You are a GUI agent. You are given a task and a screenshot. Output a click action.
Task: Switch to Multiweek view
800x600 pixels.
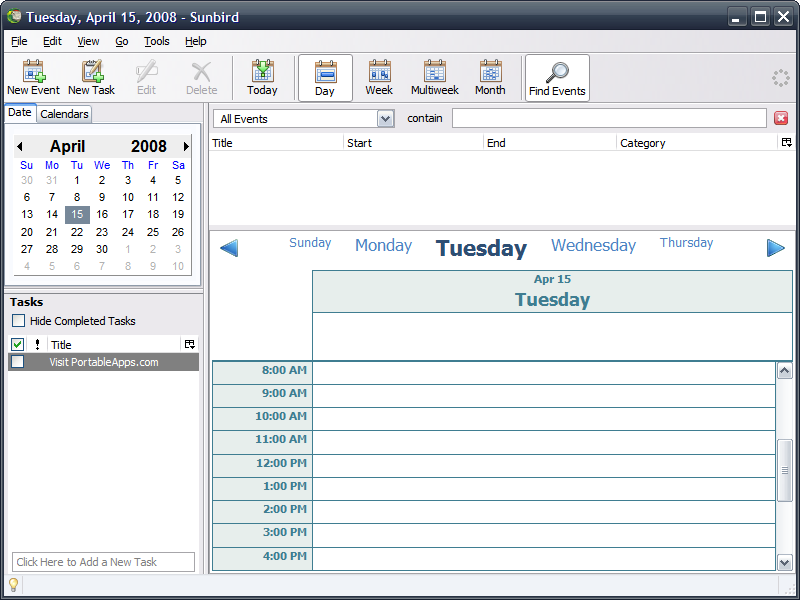(434, 77)
